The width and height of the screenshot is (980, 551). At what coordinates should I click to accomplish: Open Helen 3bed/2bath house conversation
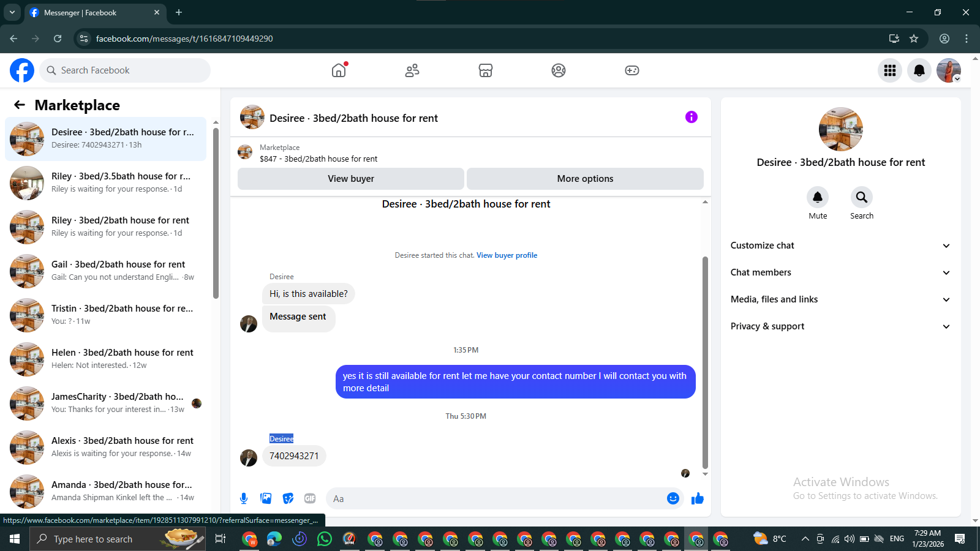[105, 359]
